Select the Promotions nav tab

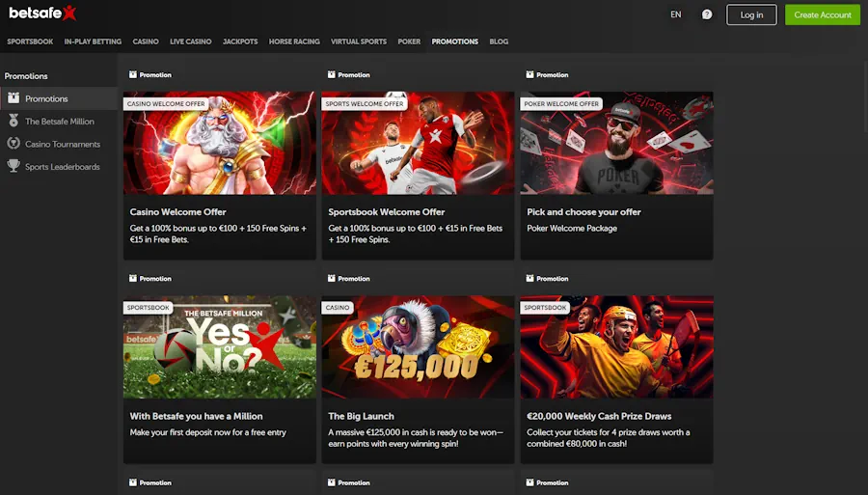(455, 41)
